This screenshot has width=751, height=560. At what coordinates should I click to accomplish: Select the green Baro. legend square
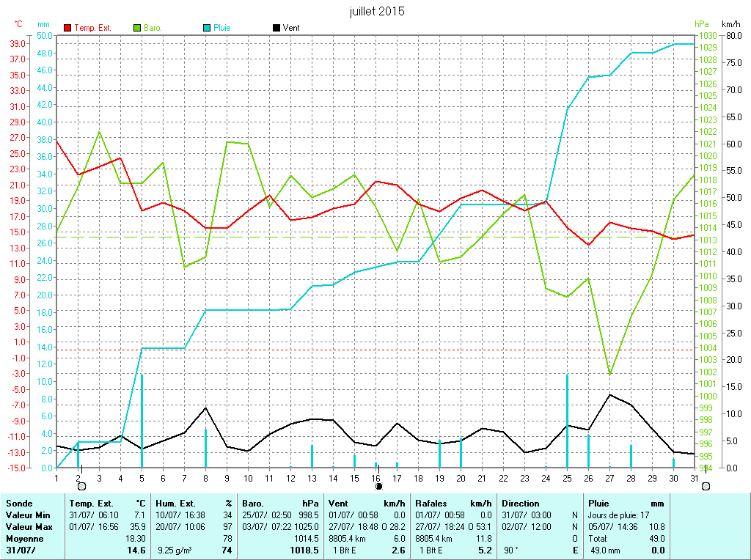coord(137,28)
